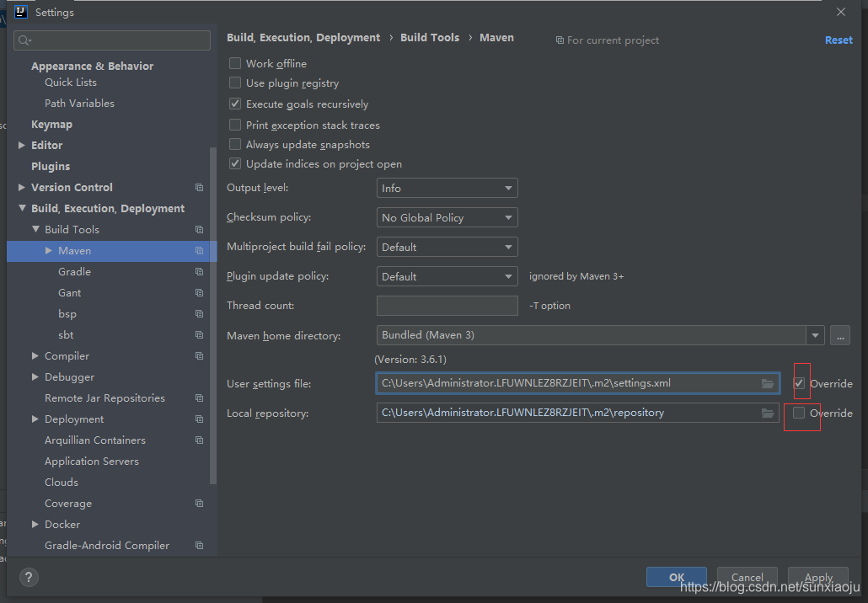This screenshot has width=868, height=603.
Task: Expand the Editor tree node
Action: tap(22, 145)
